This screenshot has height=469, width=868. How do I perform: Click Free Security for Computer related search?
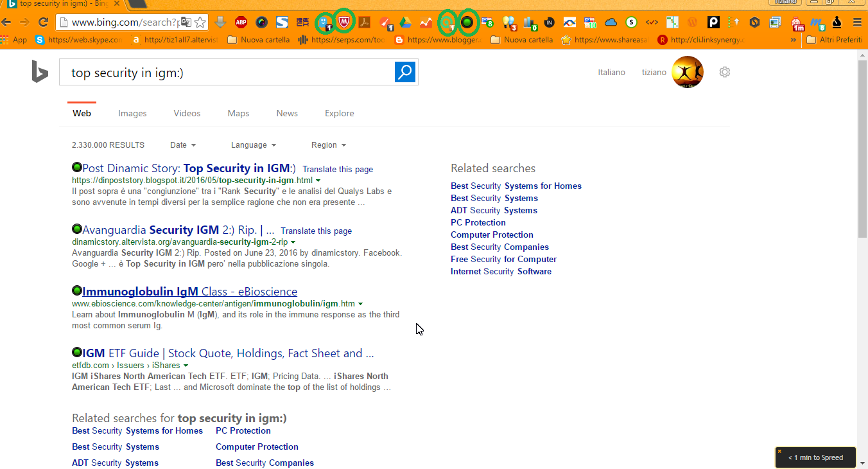click(503, 259)
